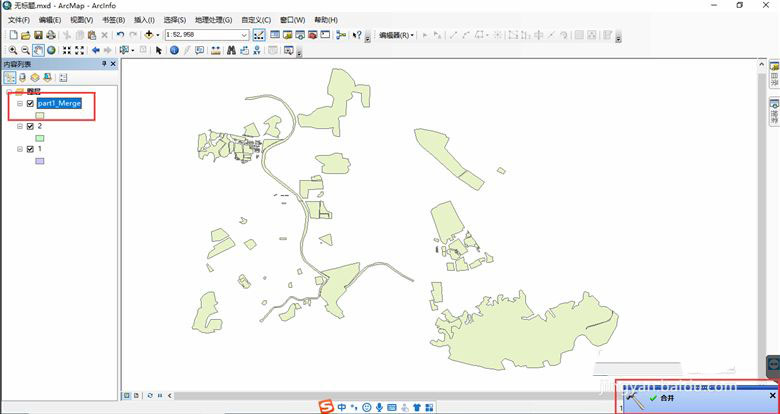Paste from clipboard in standard toolbar
Viewport: 780px width, 414px height.
tap(92, 35)
